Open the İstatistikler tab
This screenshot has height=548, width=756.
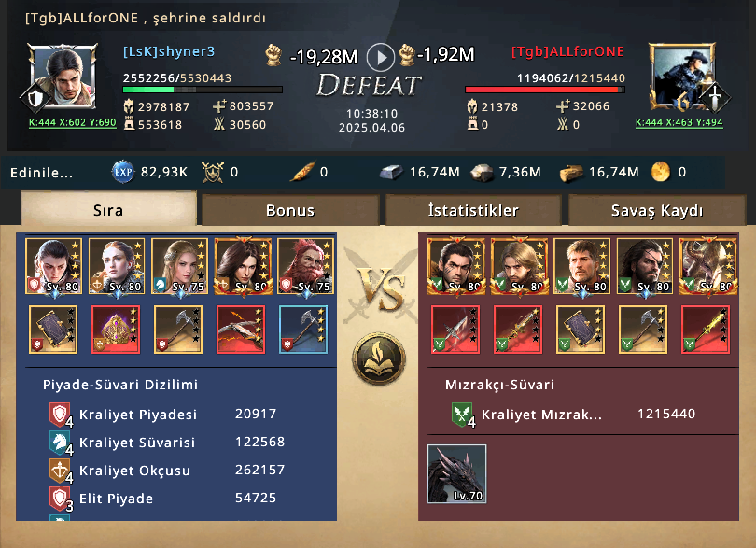coord(473,210)
